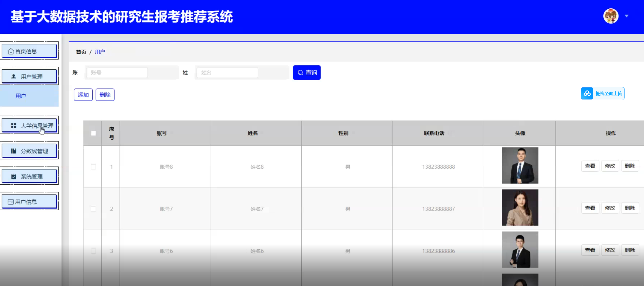Click the user avatar in header
Screen dimensions: 644x286
point(611,16)
